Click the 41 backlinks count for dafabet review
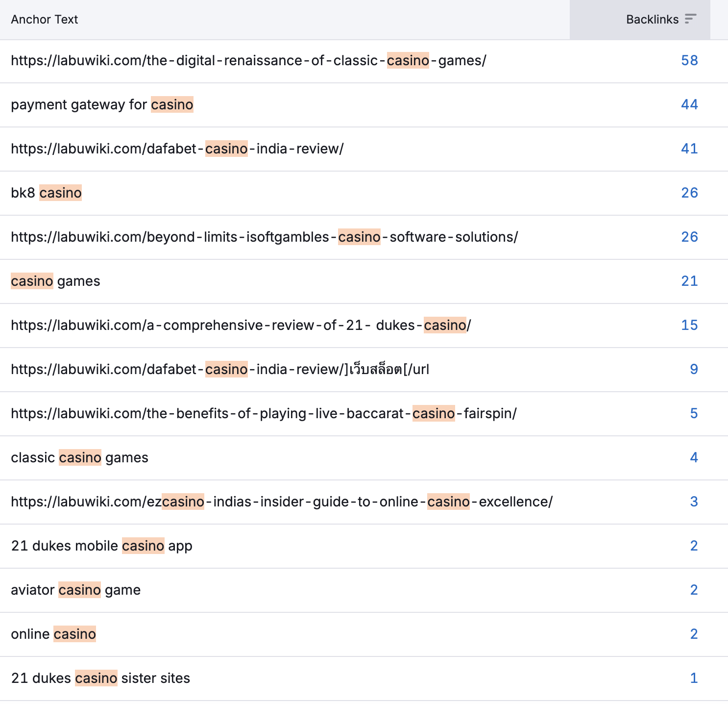 pyautogui.click(x=690, y=149)
